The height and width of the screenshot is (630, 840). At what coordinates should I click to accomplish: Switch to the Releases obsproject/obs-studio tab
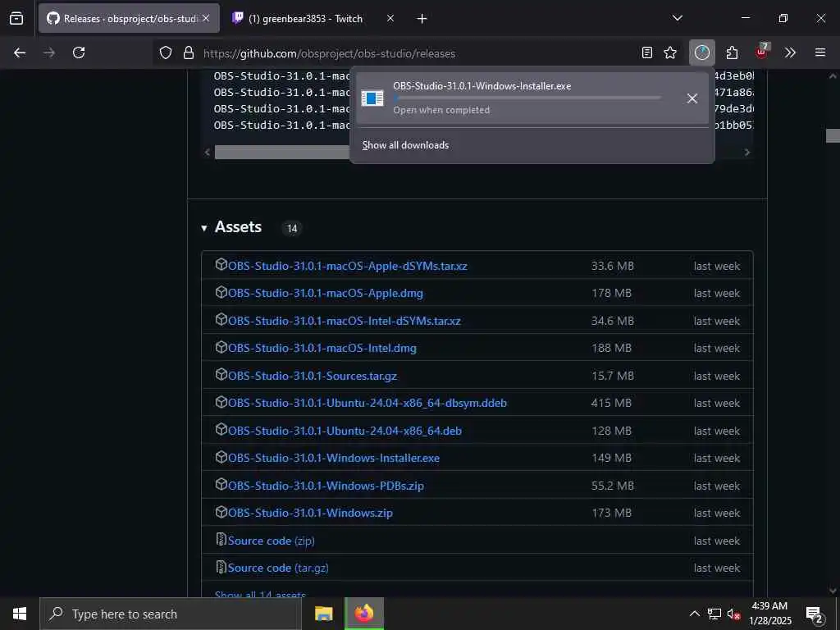129,18
